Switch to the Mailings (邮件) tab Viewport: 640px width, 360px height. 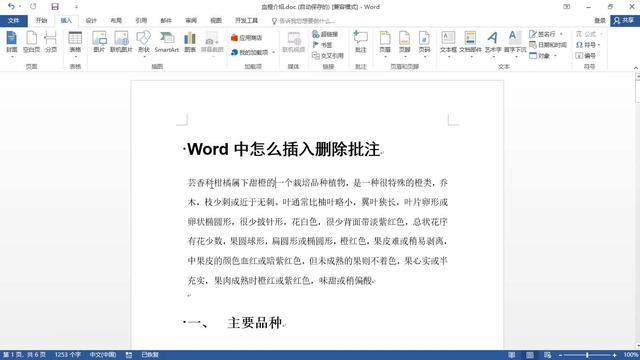click(x=166, y=20)
